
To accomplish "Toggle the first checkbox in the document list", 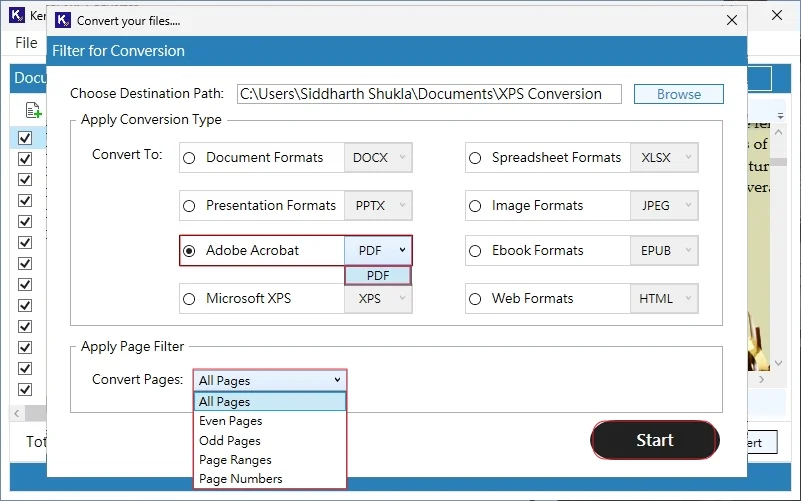I will click(25, 138).
